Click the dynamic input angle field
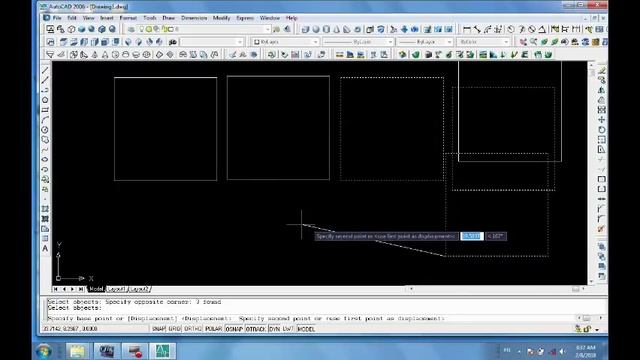Image resolution: width=640 pixels, height=360 pixels. (496, 236)
